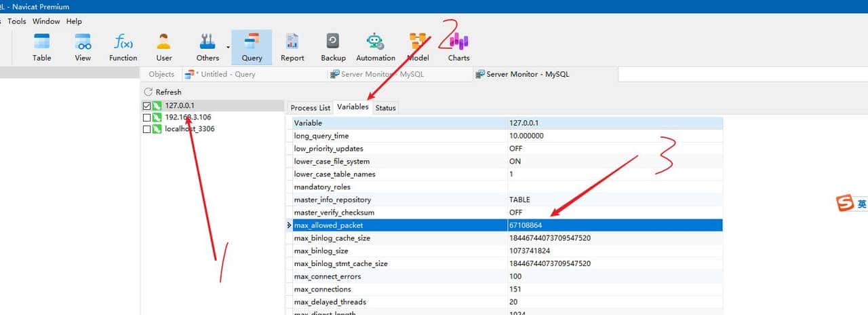Click the 192.168.3.106 connection icon

[157, 117]
